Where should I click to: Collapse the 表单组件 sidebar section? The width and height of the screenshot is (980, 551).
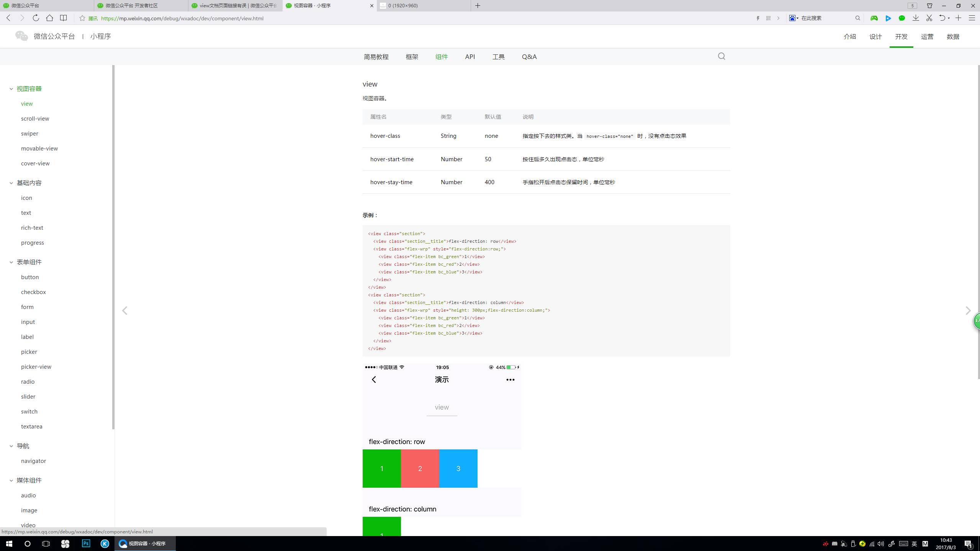click(11, 262)
